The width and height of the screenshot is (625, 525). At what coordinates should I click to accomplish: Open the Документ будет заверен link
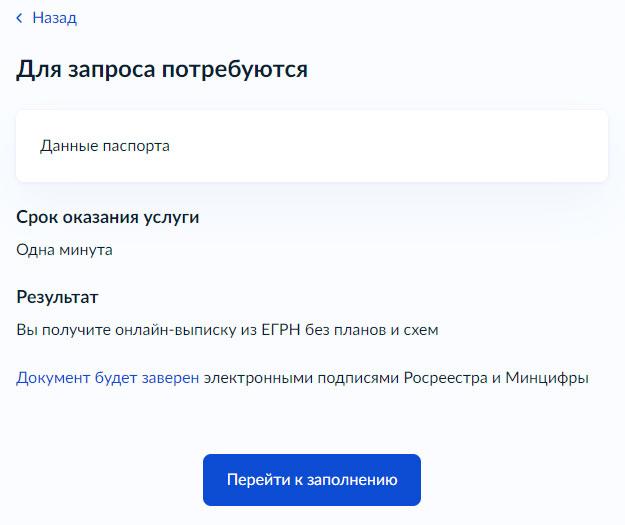[107, 378]
